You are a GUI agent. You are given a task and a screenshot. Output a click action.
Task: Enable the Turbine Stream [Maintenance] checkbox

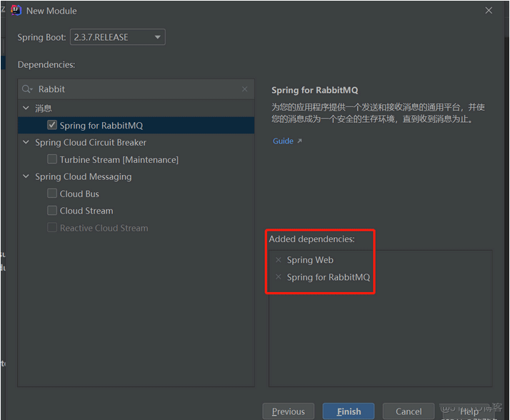point(52,159)
